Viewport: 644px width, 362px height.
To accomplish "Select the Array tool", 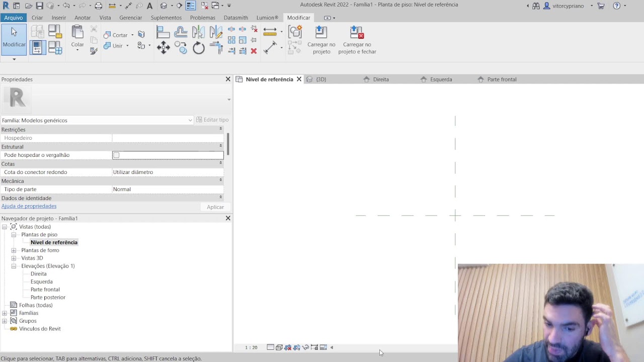I will [x=231, y=40].
